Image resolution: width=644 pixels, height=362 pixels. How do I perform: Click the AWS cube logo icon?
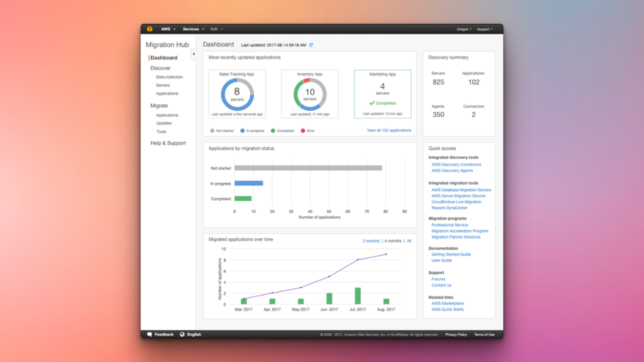tap(149, 29)
